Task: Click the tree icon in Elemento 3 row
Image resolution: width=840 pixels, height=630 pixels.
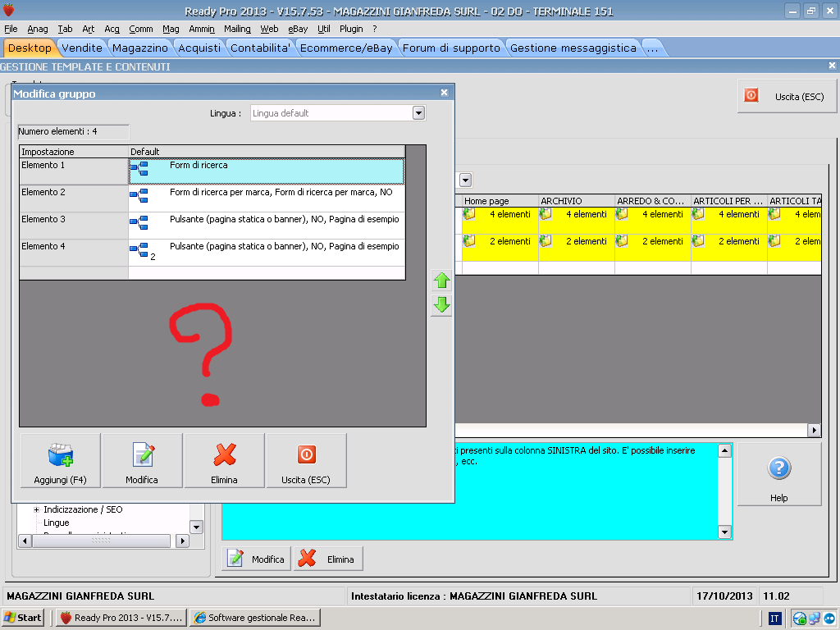Action: pyautogui.click(x=139, y=223)
